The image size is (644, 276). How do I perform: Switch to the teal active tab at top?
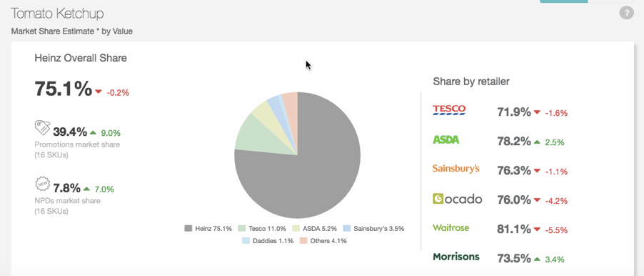tap(563, 1)
